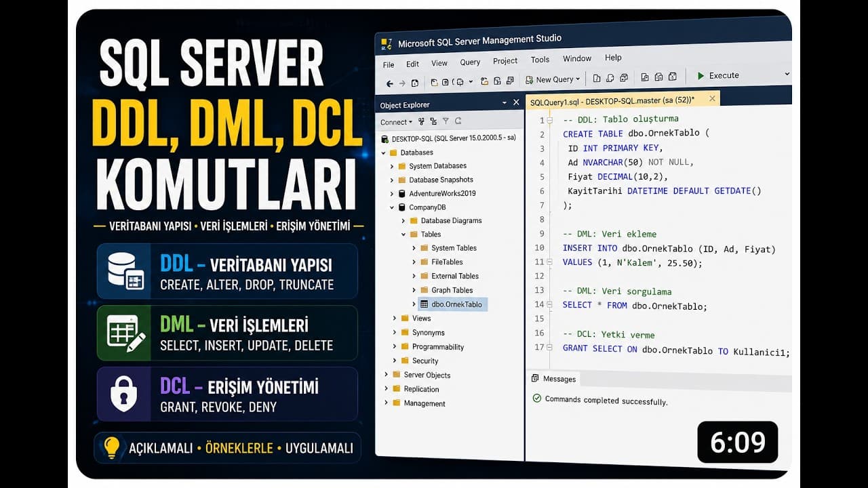This screenshot has width=868, height=488.
Task: Click the New Query toolbar icon
Action: (529, 79)
